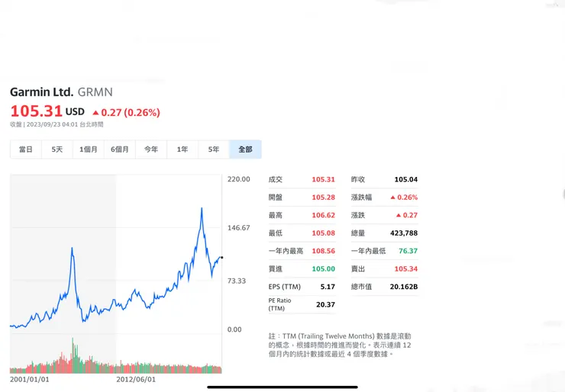Screen dimensions: 565x392
Task: Click the 2001/01/01 axis date label
Action: (30, 379)
